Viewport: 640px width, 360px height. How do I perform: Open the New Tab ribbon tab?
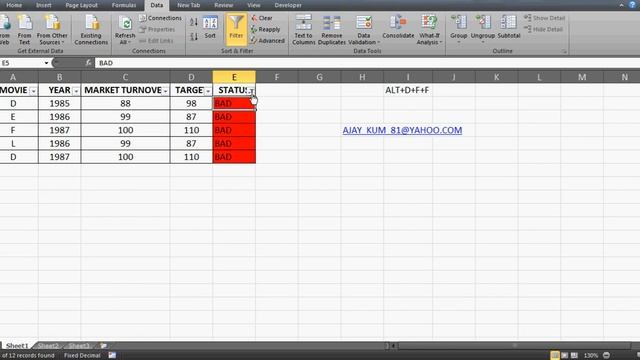point(189,5)
